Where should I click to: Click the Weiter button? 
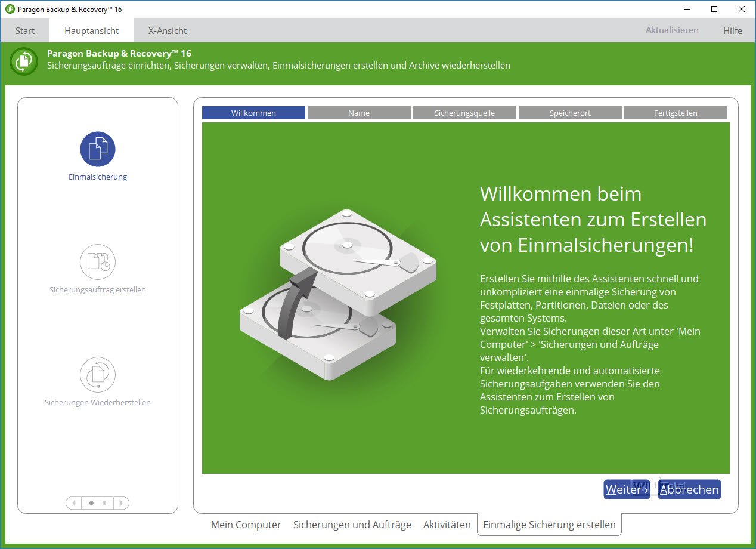click(627, 489)
